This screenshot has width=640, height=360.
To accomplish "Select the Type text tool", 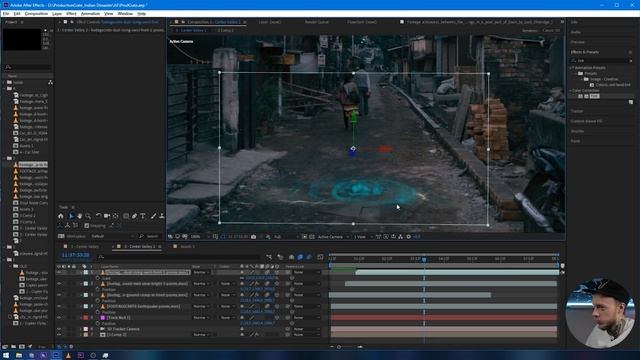I will click(x=143, y=216).
